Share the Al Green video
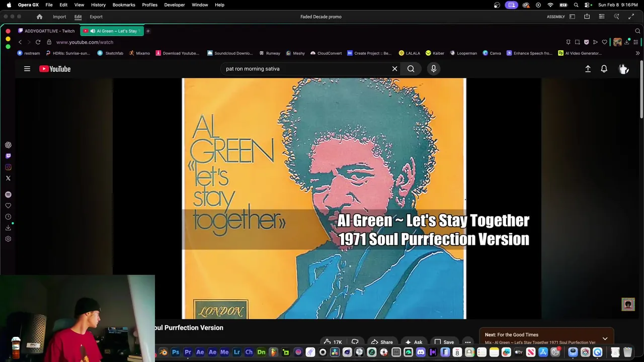The width and height of the screenshot is (644, 362). tap(381, 342)
